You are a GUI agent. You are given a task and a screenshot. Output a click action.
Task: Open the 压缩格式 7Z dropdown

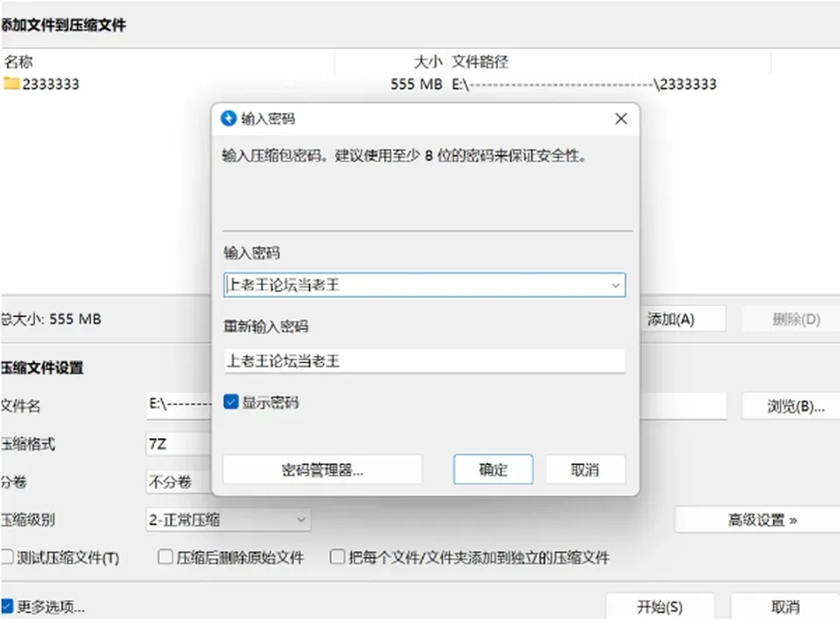click(178, 444)
